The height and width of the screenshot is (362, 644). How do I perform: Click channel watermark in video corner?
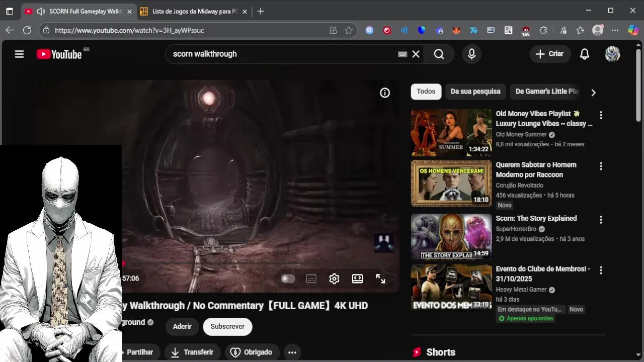coord(384,243)
